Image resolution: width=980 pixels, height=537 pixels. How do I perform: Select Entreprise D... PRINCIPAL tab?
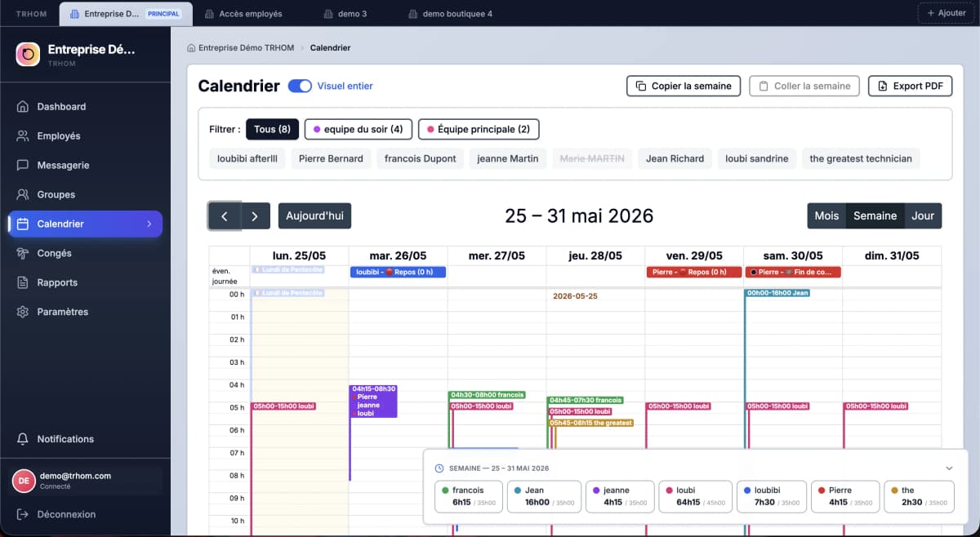click(x=126, y=14)
